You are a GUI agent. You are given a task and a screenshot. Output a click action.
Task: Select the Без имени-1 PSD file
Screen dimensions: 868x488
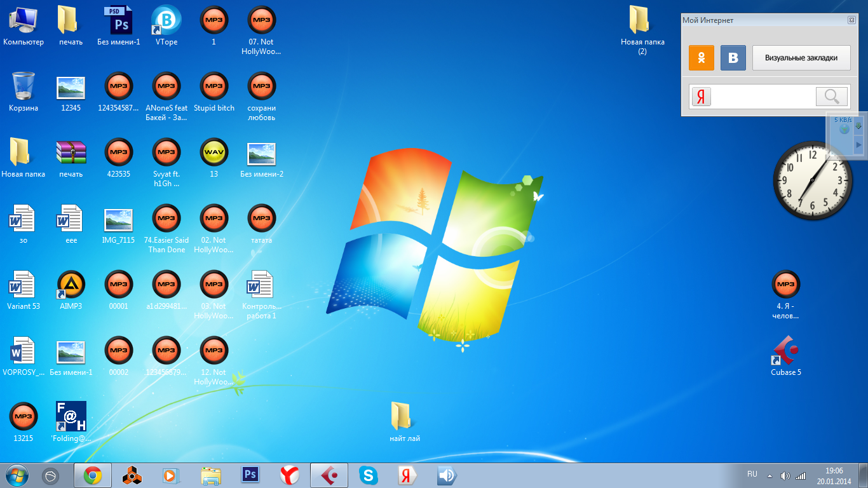click(119, 26)
